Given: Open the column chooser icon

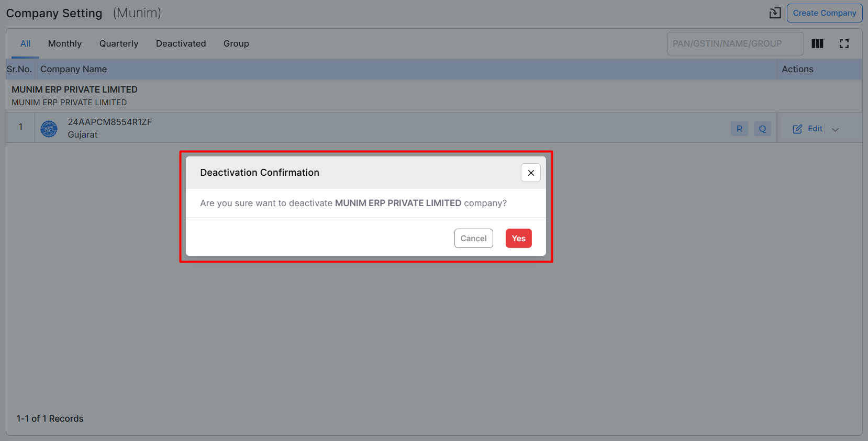Looking at the screenshot, I should 817,44.
